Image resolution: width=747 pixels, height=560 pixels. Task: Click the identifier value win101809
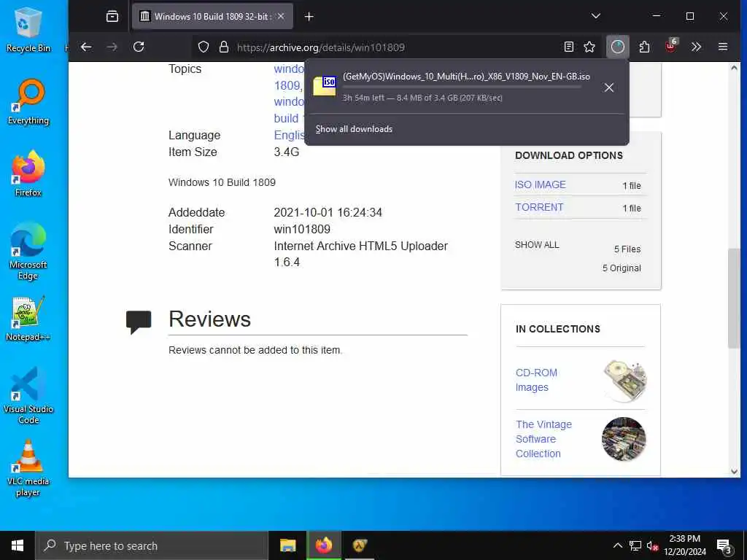point(302,229)
